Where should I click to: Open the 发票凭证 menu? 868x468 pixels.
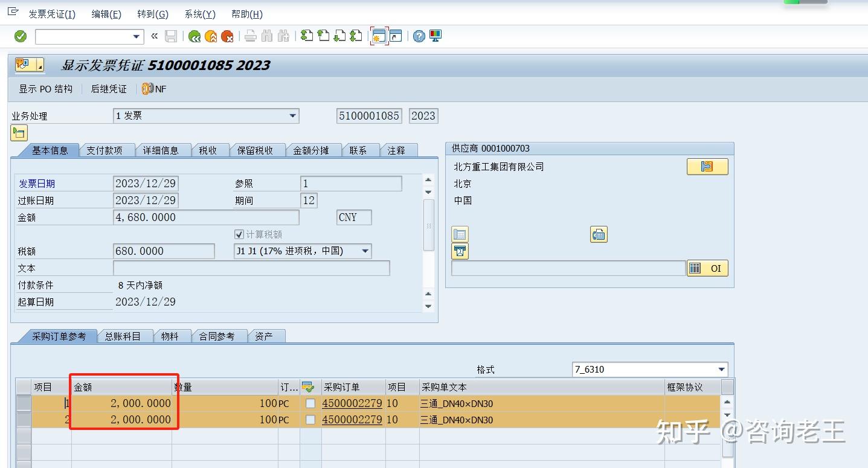[x=51, y=14]
